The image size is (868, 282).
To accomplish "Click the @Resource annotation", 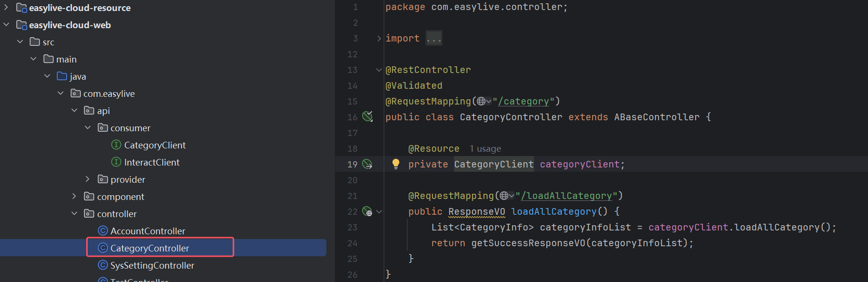I will tap(434, 148).
